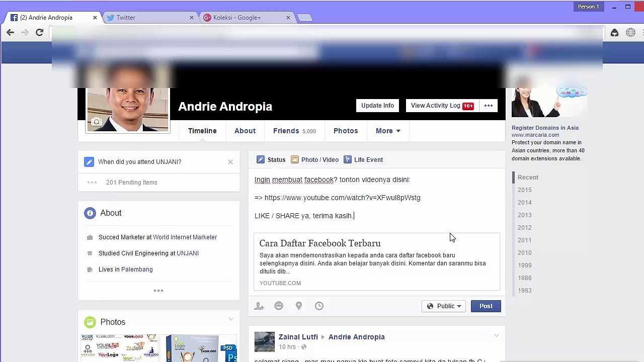
Task: Jump to 1986 in timeline navigation
Action: pos(525,278)
